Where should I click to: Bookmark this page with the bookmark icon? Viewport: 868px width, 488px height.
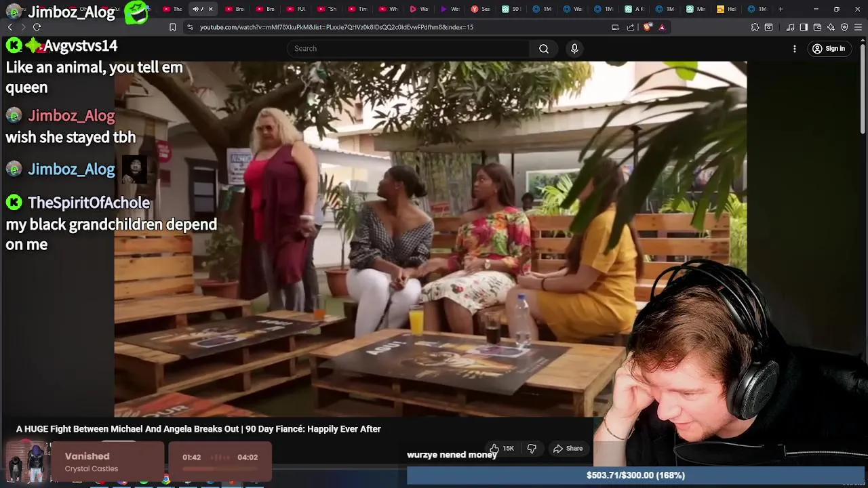click(x=172, y=27)
